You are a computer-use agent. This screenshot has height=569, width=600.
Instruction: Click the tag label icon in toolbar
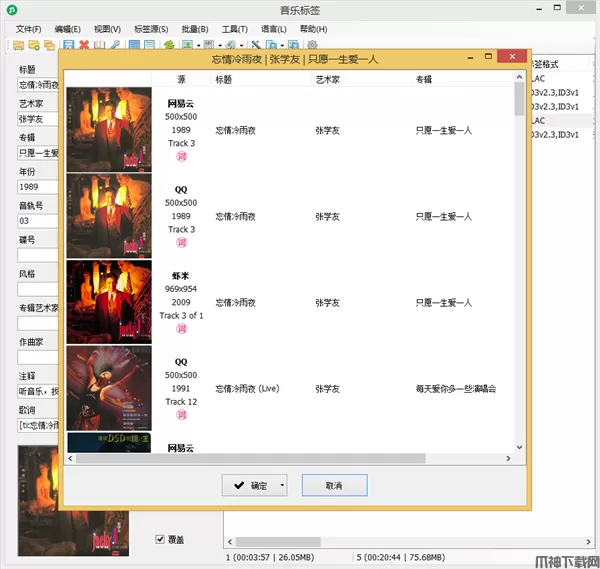[230, 45]
